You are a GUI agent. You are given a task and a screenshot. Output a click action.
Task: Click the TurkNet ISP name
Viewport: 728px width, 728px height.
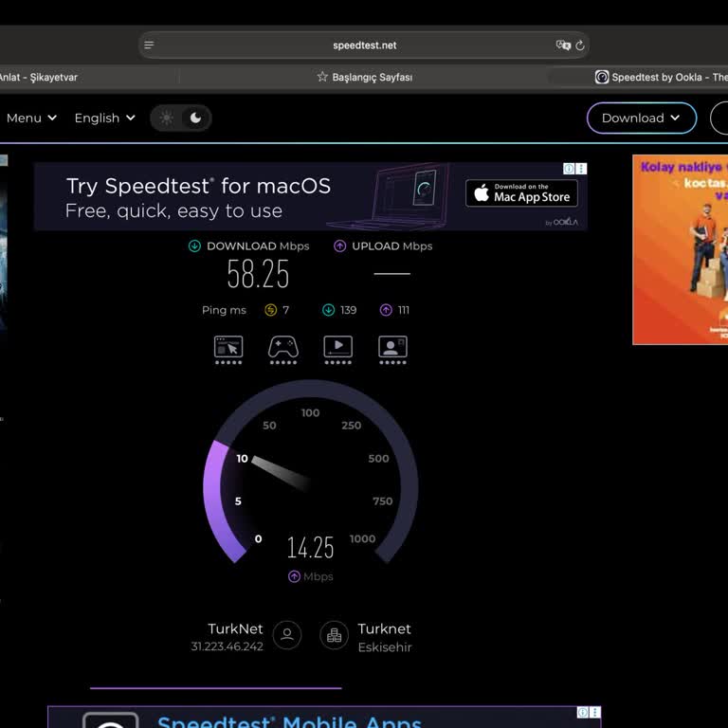[x=235, y=628]
